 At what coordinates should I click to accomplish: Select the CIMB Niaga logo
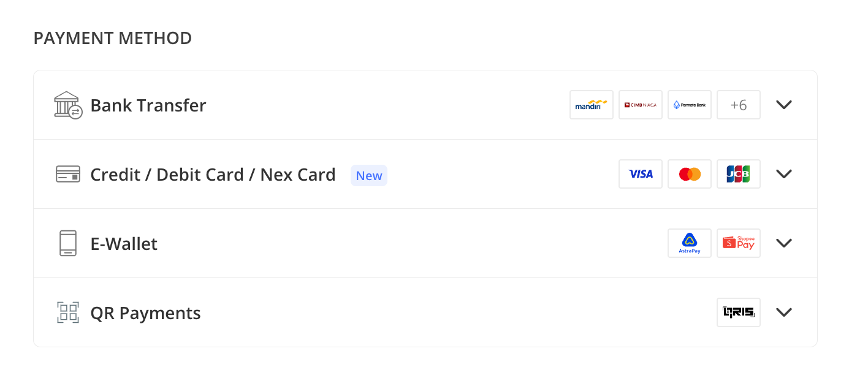640,105
